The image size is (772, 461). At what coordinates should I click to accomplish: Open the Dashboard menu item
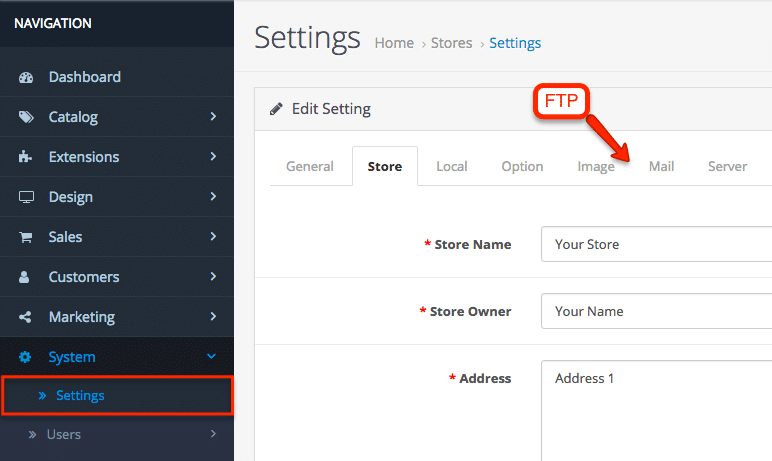[x=117, y=77]
